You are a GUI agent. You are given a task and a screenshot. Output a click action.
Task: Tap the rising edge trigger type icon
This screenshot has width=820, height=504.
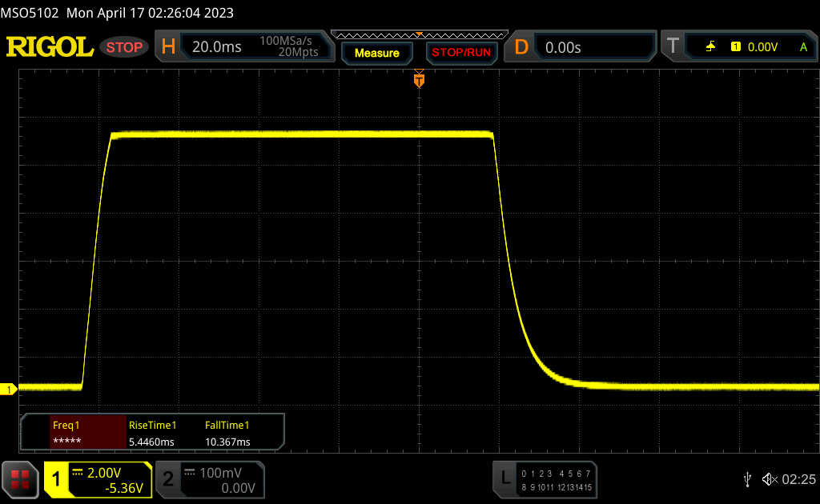[x=710, y=47]
